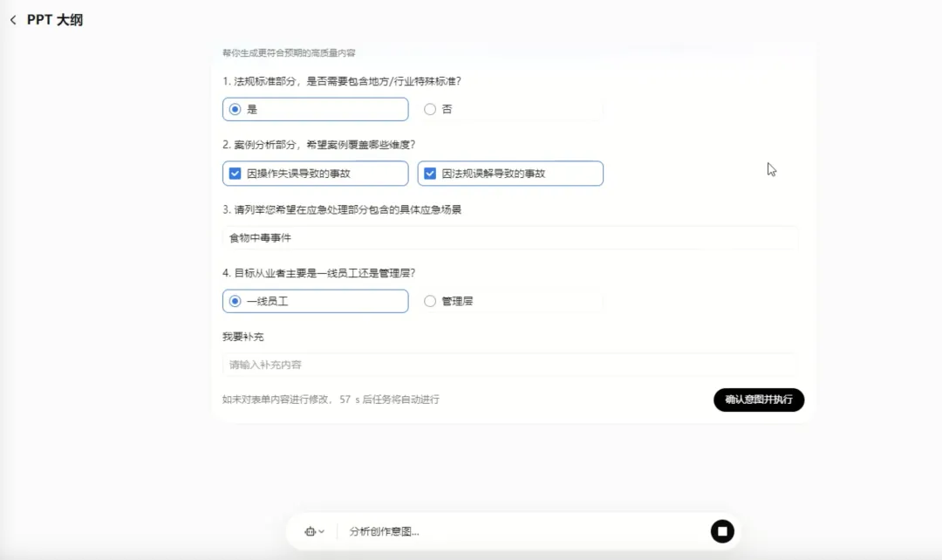Image resolution: width=942 pixels, height=560 pixels.
Task: Click question 2 案例分析部分 text
Action: [x=319, y=145]
